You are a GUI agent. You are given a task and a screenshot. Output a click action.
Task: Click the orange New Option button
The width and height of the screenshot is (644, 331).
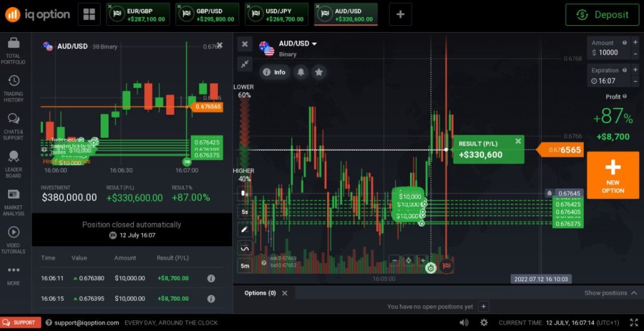[x=613, y=175]
